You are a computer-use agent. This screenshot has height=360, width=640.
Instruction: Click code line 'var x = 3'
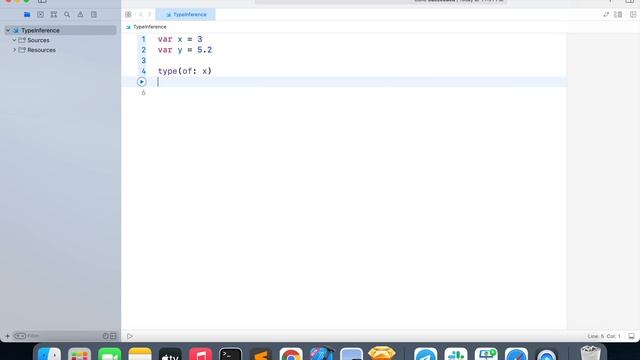(x=180, y=39)
